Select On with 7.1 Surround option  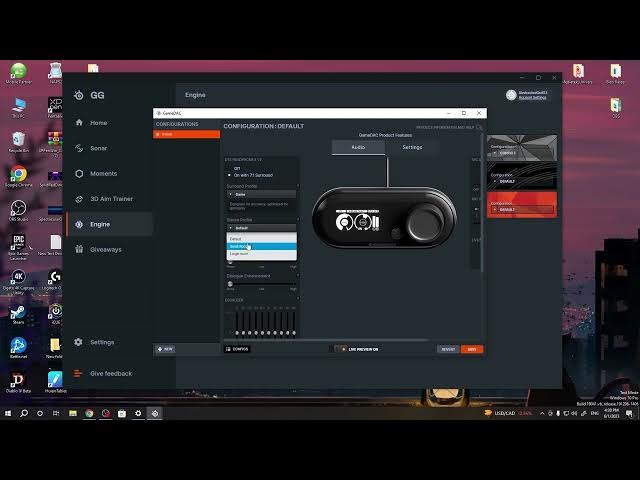tap(250, 175)
